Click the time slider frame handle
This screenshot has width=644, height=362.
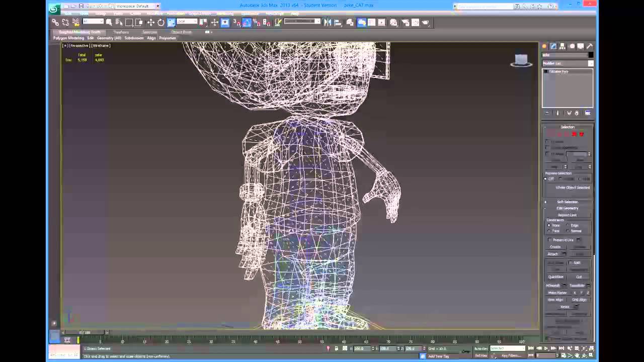tap(85, 332)
